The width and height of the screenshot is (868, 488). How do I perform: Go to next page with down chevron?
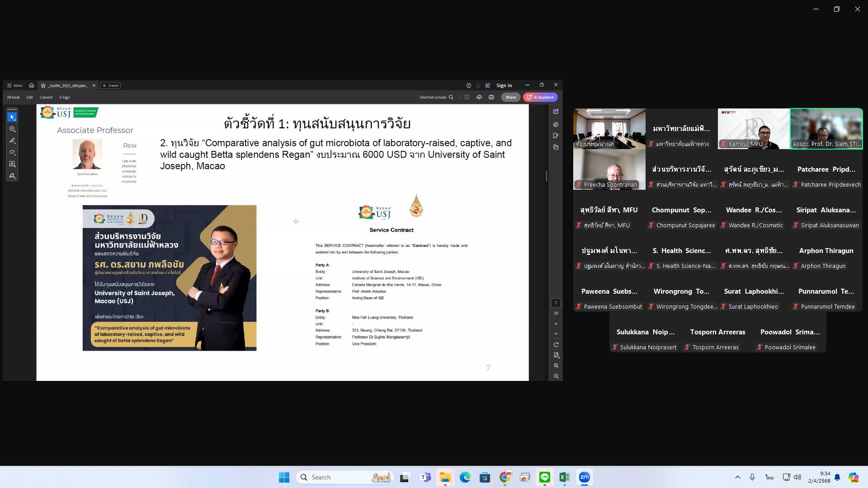tap(556, 333)
